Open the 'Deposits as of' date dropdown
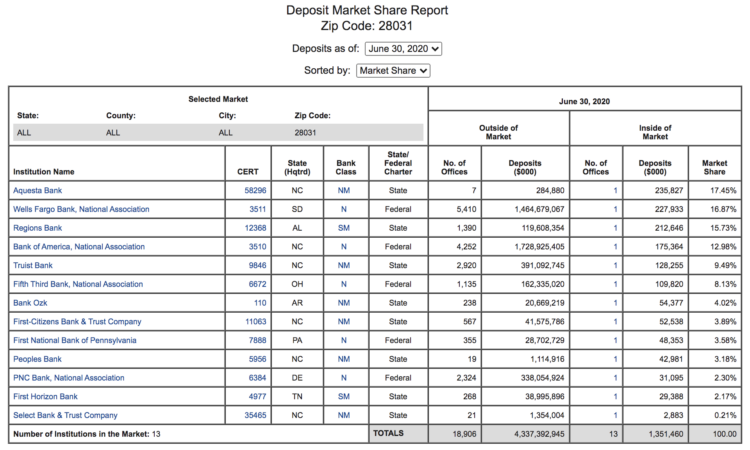 click(403, 49)
